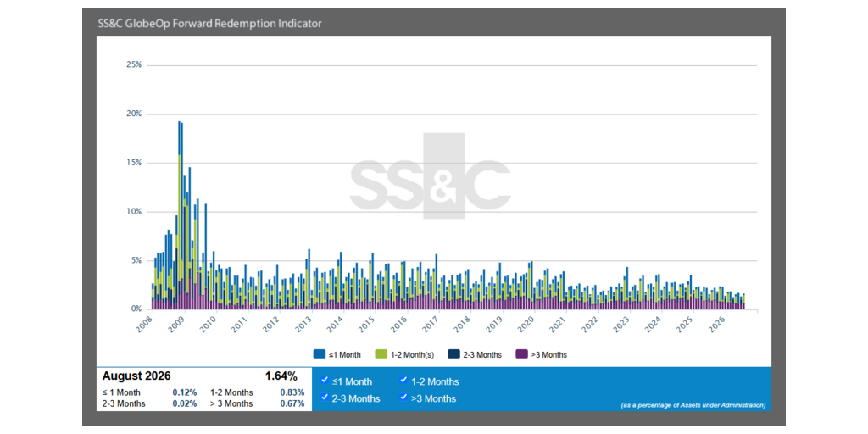Image resolution: width=868 pixels, height=434 pixels.
Task: Click the 1-2 Month(s) legend green swatch
Action: click(381, 354)
